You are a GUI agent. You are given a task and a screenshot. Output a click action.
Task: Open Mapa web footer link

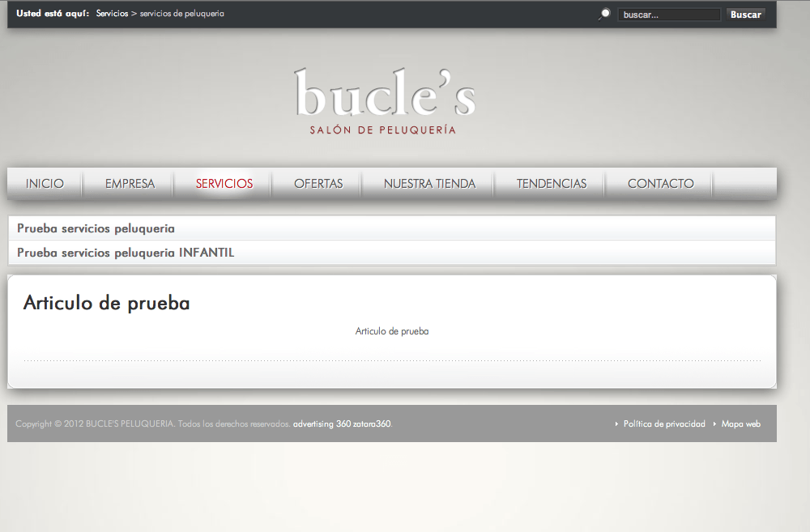741,423
